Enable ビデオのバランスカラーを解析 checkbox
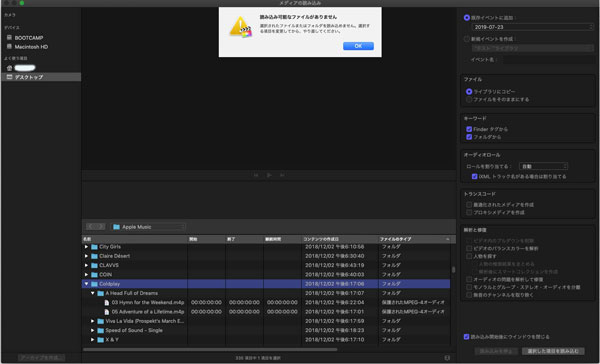Image resolution: width=600 pixels, height=364 pixels. click(x=469, y=249)
